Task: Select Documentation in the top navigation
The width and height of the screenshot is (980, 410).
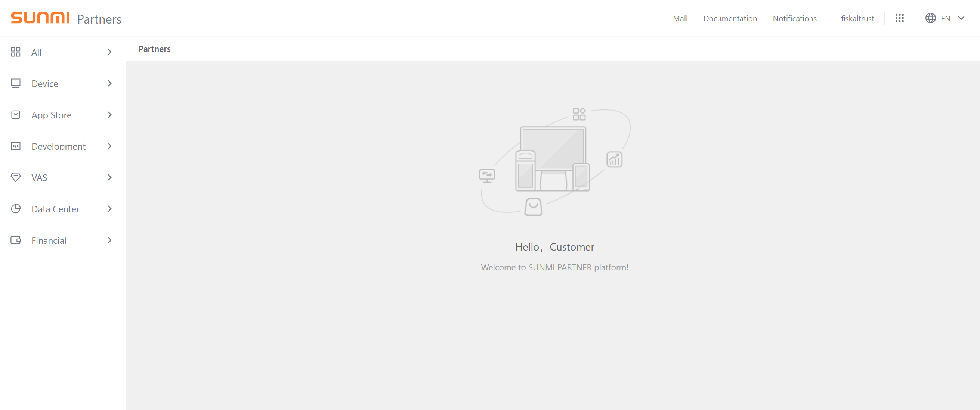Action: [x=730, y=18]
